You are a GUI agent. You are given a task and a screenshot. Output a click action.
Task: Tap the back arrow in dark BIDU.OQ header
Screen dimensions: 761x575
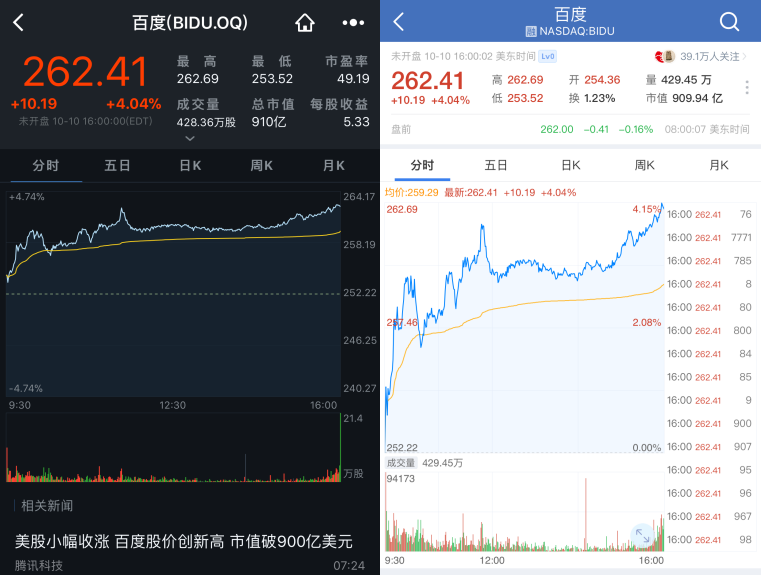pos(18,22)
